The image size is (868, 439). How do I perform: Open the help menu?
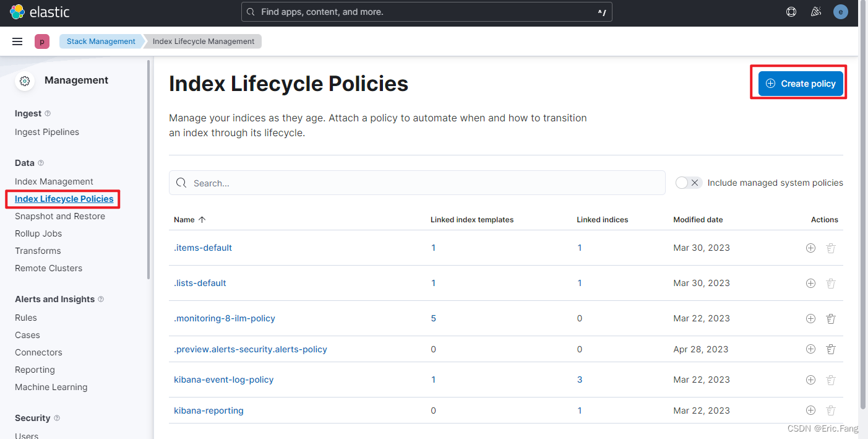coord(791,11)
